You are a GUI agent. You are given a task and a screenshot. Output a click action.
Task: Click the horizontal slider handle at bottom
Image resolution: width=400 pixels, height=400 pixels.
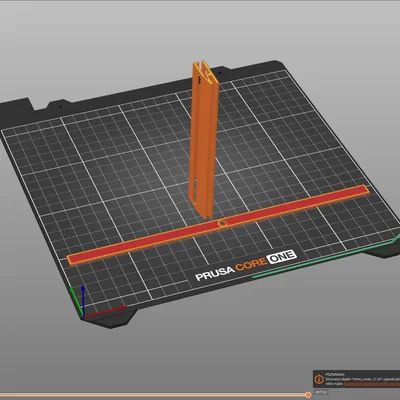pyautogui.click(x=308, y=395)
